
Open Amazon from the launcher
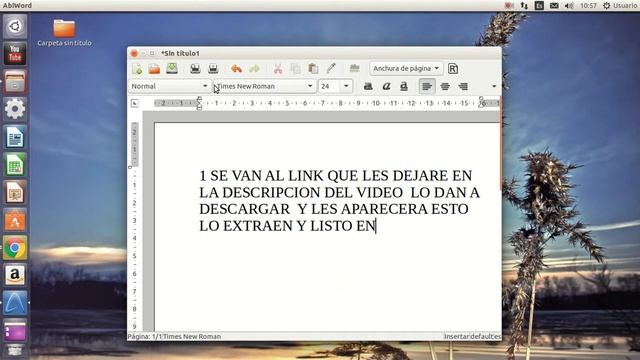(15, 276)
